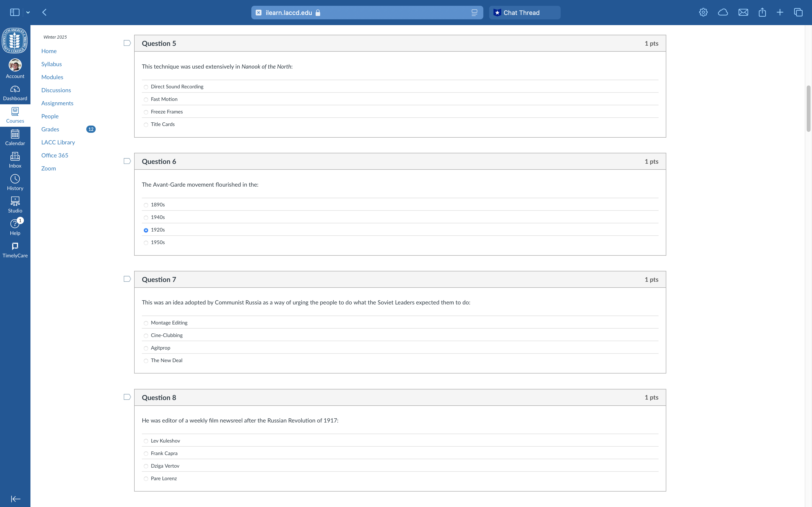Select the Title Cards radio option

[x=146, y=125]
